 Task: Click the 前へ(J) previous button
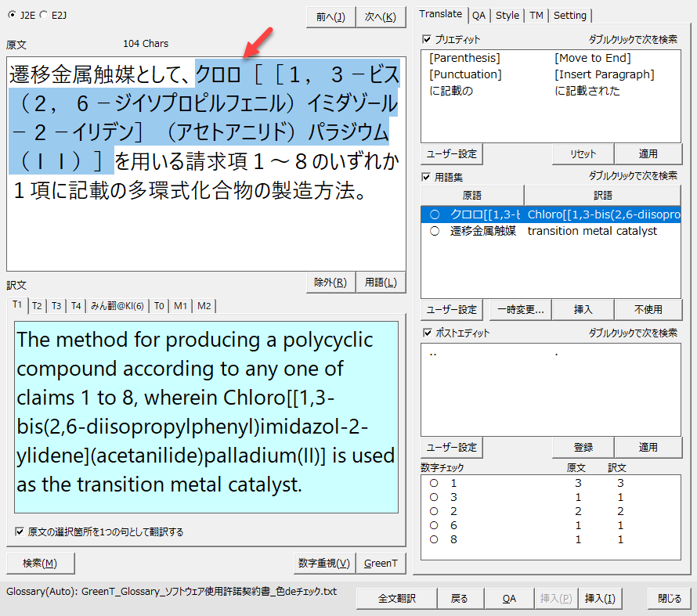(x=330, y=16)
